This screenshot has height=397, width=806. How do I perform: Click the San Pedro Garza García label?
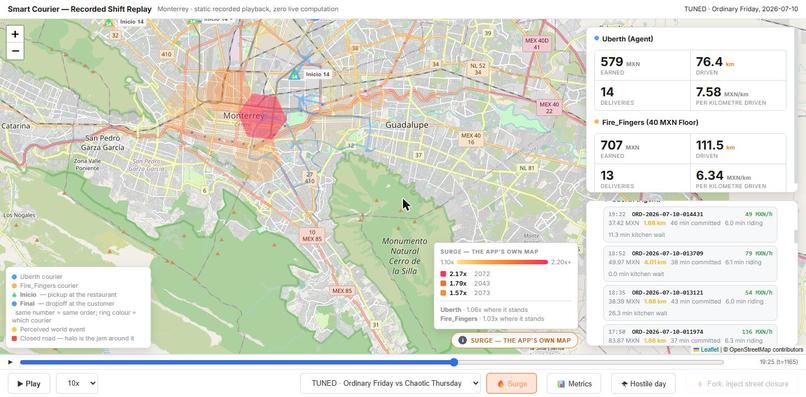[x=104, y=143]
